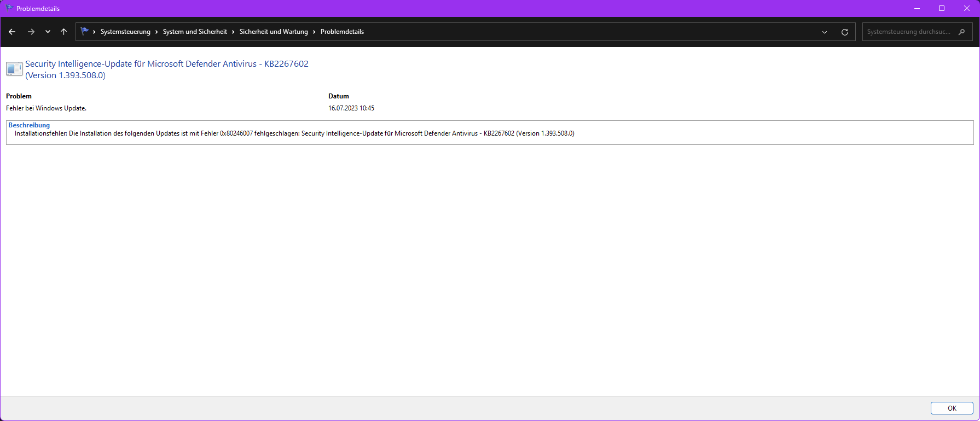
Task: Go up one level with up arrow
Action: pos(63,32)
